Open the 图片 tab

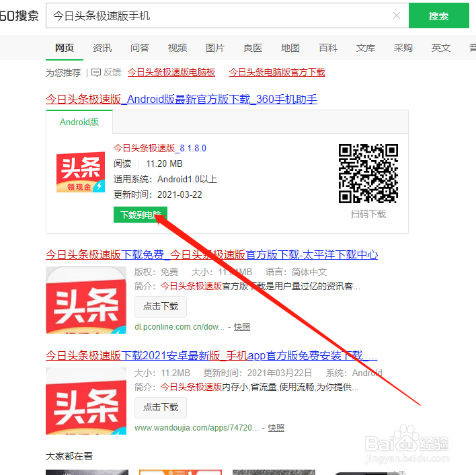coord(215,48)
